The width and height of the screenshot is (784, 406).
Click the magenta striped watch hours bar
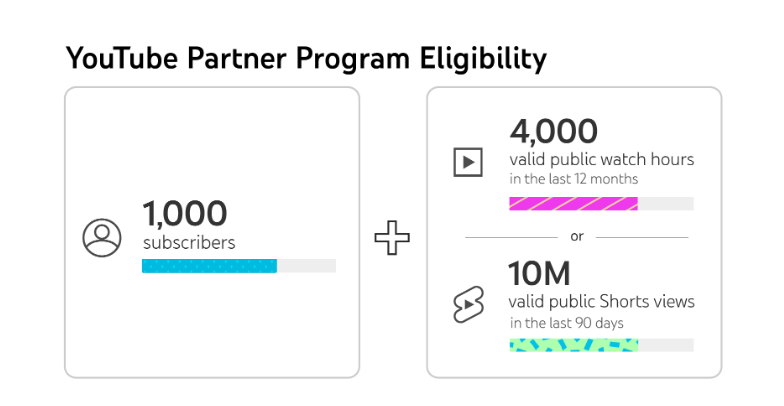pos(574,204)
